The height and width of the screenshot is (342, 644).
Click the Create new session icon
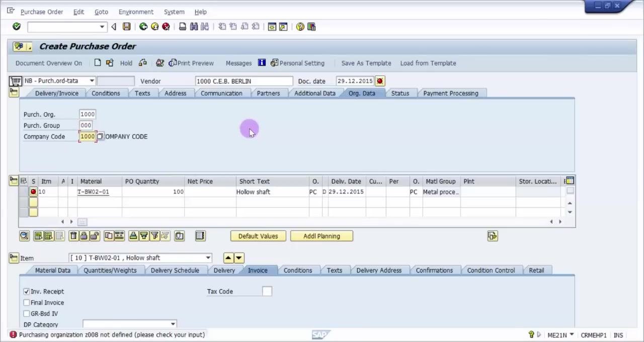[x=272, y=27]
